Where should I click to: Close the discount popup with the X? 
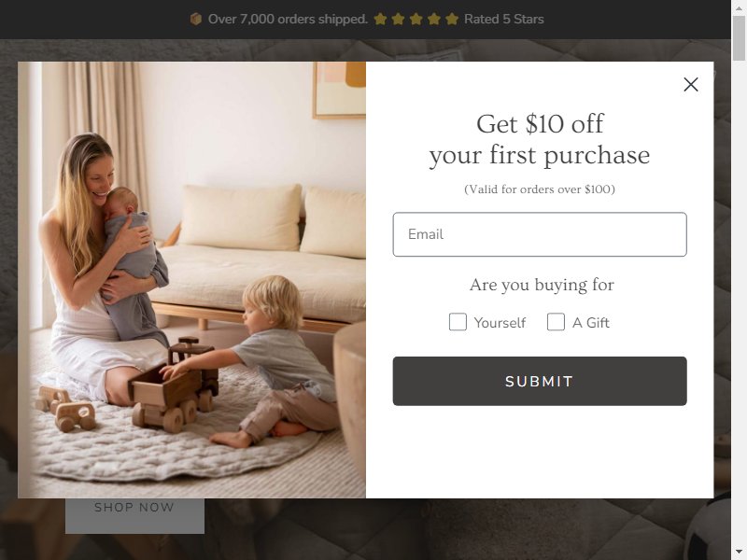(x=690, y=85)
